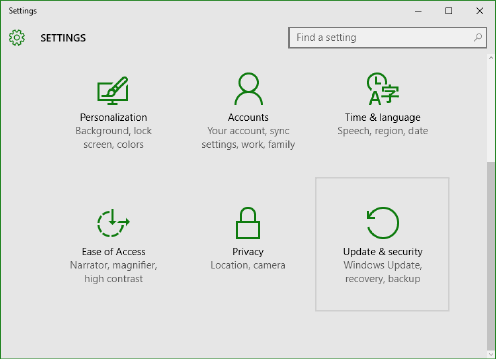Minimize the Settings window
Viewport: 496px width, 360px height.
418,11
